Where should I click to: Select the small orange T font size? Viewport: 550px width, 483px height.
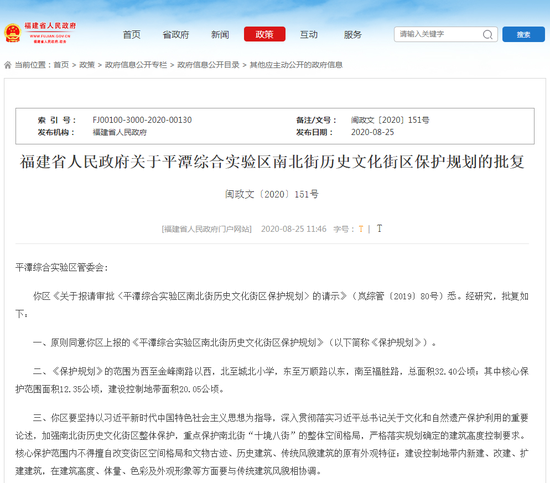coord(361,229)
